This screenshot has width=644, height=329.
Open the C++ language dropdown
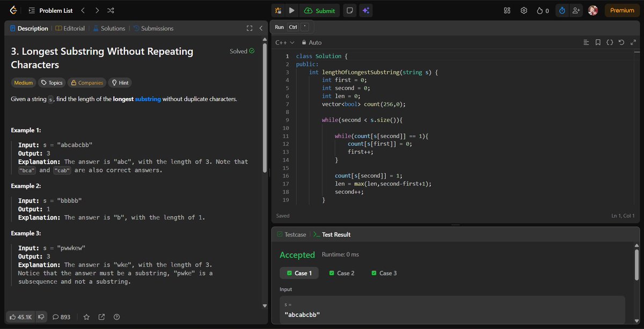pos(285,42)
